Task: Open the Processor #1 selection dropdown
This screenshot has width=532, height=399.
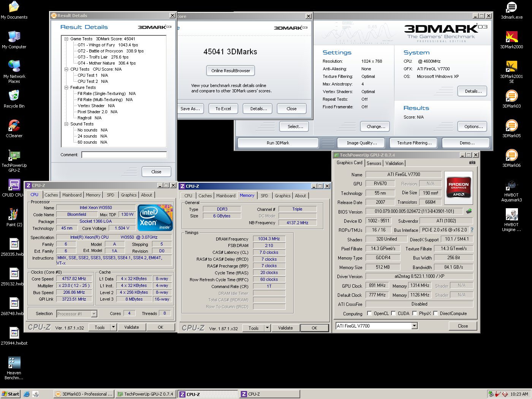Action: coord(94,314)
